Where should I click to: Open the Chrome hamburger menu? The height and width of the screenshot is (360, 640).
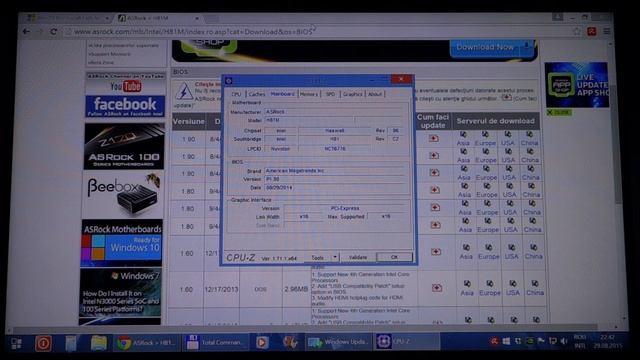607,31
